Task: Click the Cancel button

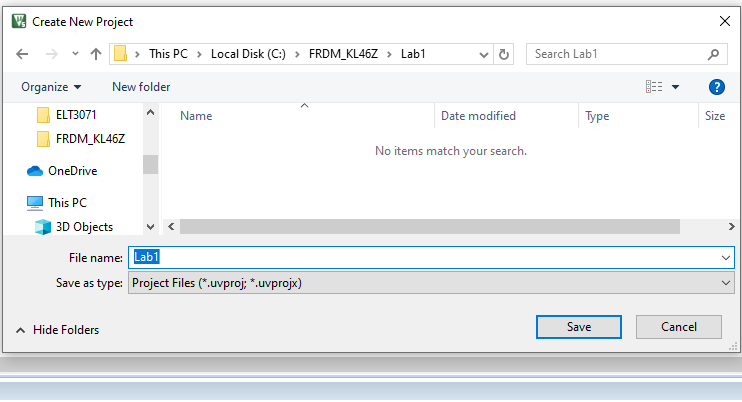Action: point(679,327)
